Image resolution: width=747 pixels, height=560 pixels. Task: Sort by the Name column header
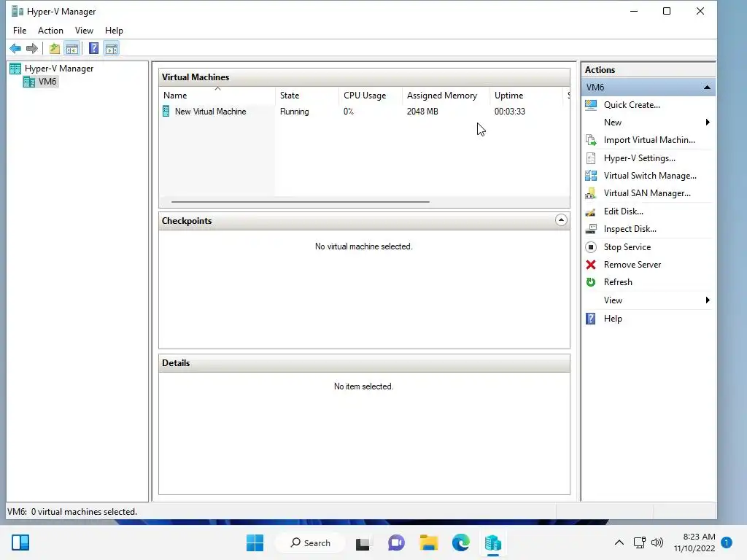point(217,96)
